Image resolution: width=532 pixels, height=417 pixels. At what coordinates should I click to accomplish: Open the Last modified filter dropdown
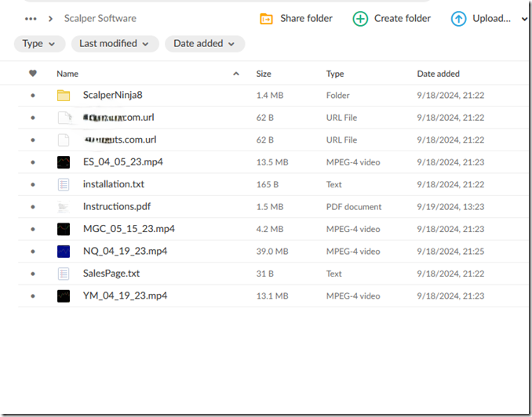point(115,44)
